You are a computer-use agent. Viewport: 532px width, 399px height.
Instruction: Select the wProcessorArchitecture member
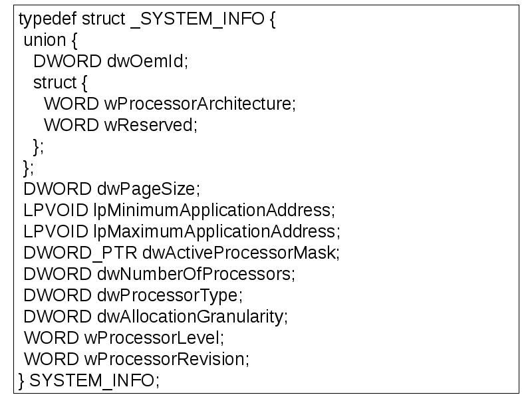click(x=199, y=104)
